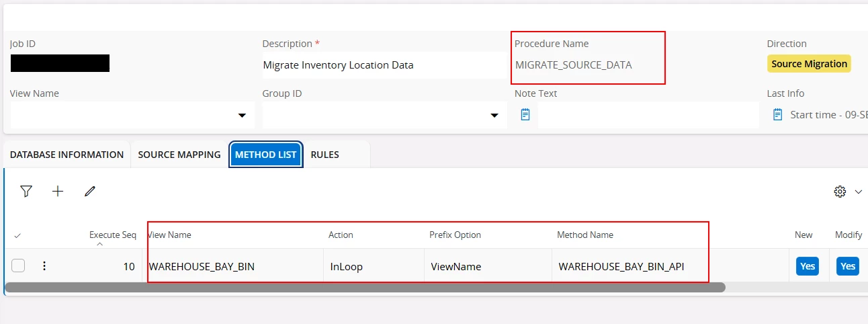
Task: Switch to Source Mapping tab
Action: coord(179,155)
